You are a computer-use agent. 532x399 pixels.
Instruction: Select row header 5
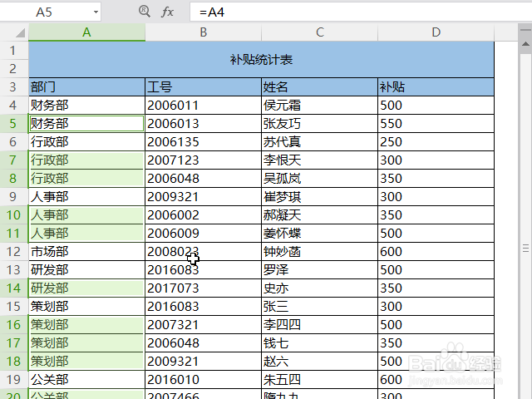[x=13, y=124]
